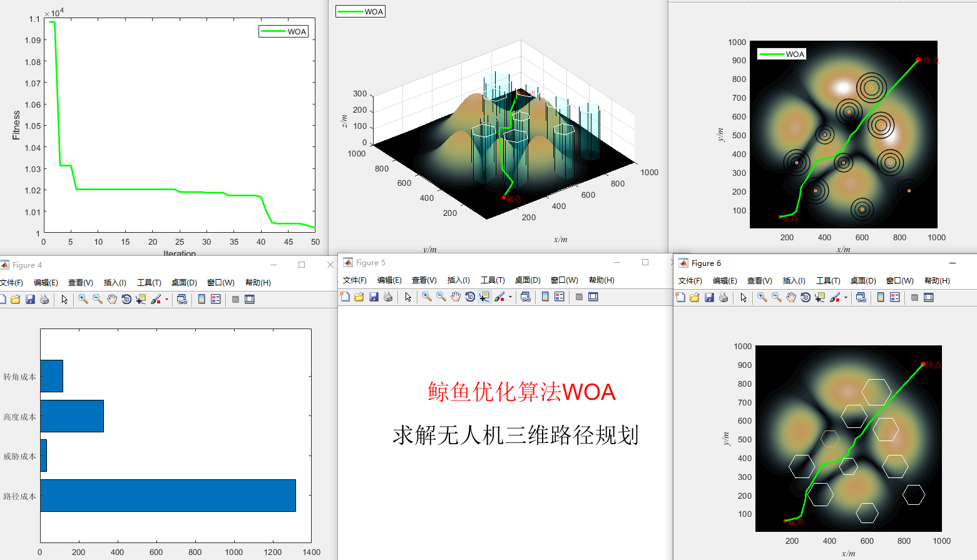Minimize the Figure 5 window

point(617,262)
